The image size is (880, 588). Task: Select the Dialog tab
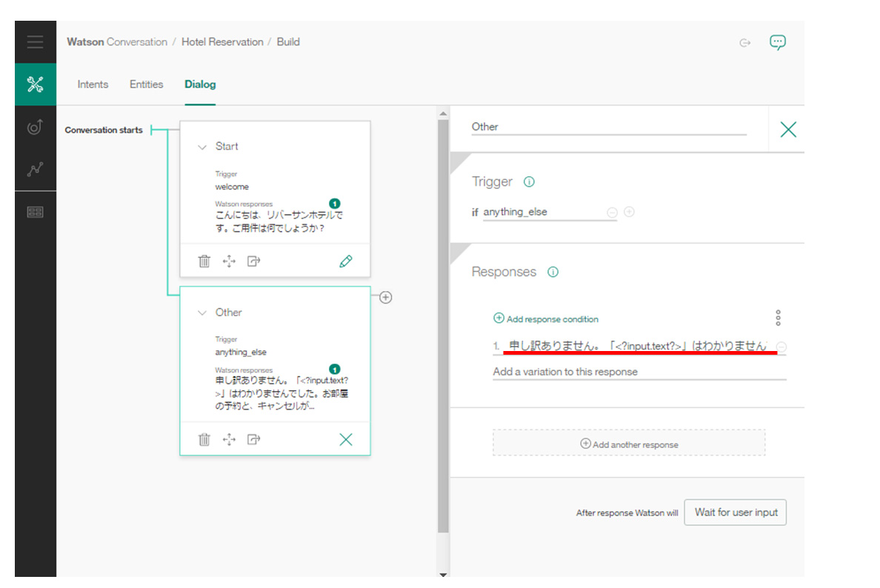[x=200, y=84]
